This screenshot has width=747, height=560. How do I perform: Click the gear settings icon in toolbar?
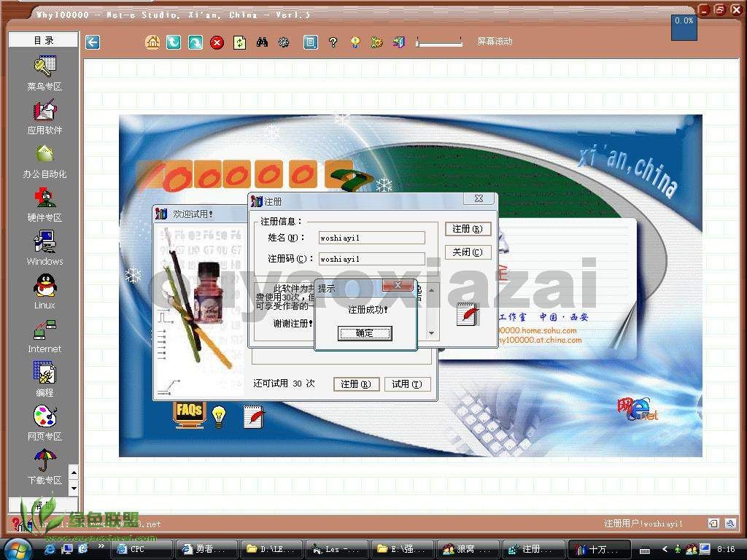click(x=284, y=43)
